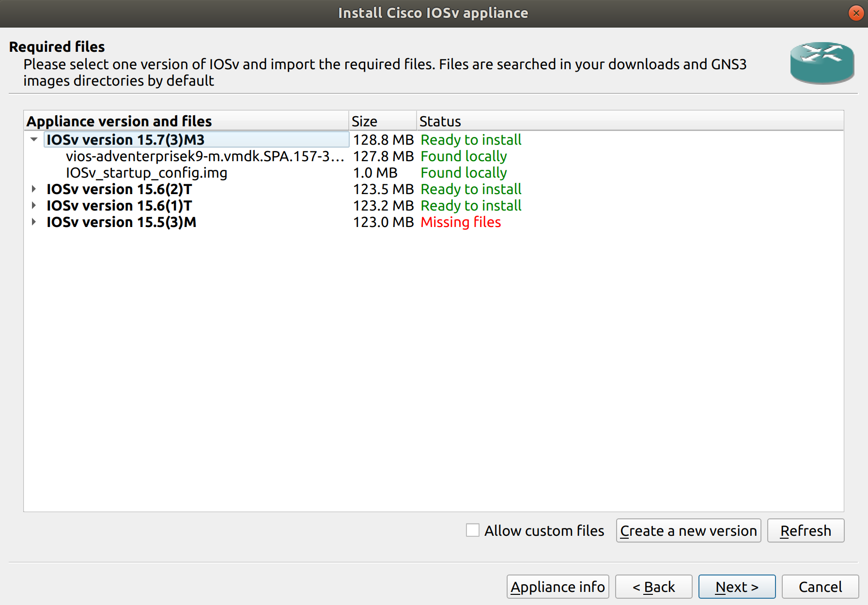The height and width of the screenshot is (605, 868).
Task: Cancel the IOSv appliance installation
Action: point(820,587)
